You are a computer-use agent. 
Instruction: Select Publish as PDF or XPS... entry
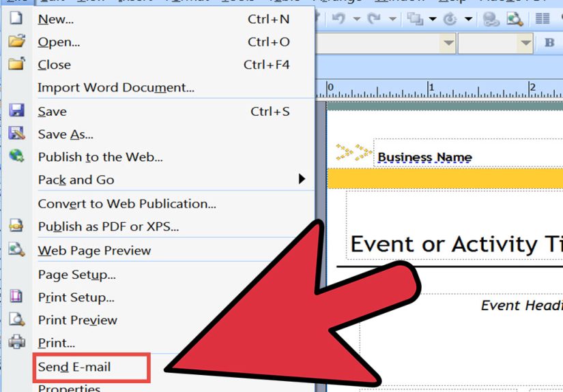coord(109,226)
